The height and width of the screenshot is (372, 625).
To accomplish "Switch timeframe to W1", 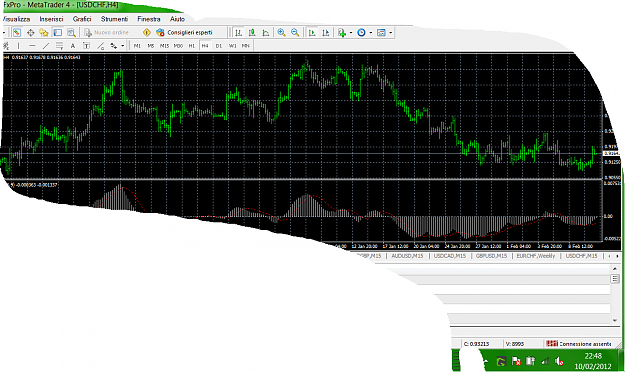I will pos(232,46).
